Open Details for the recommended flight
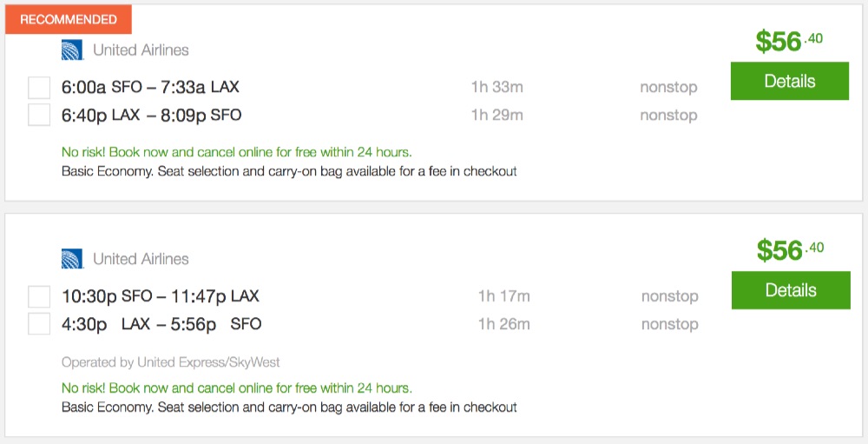868x444 pixels. pos(789,82)
